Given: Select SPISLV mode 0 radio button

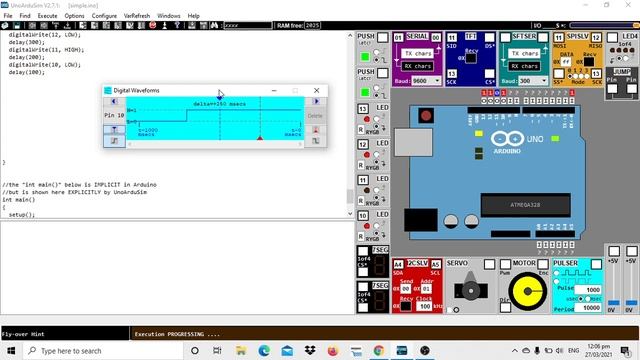Looking at the screenshot, I should 570,76.
